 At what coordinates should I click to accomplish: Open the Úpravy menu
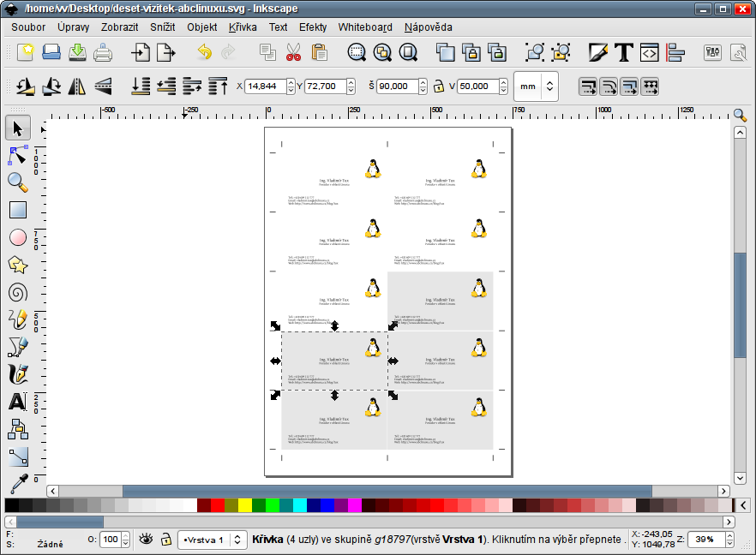point(74,27)
